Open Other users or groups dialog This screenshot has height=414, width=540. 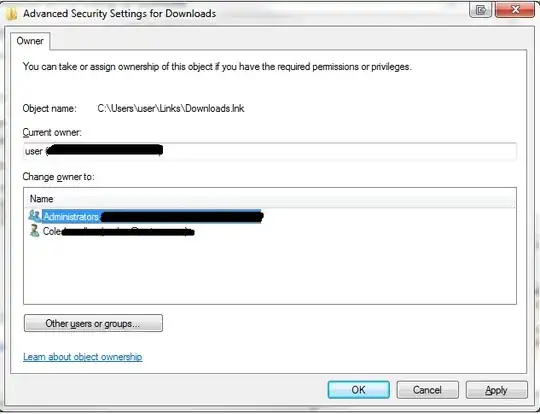93,323
